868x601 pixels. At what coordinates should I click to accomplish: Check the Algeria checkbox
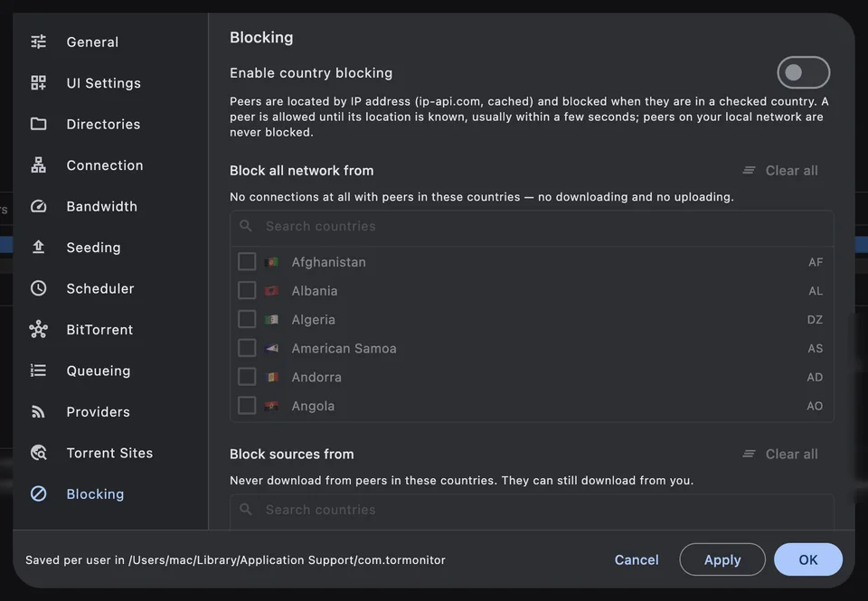pos(247,319)
